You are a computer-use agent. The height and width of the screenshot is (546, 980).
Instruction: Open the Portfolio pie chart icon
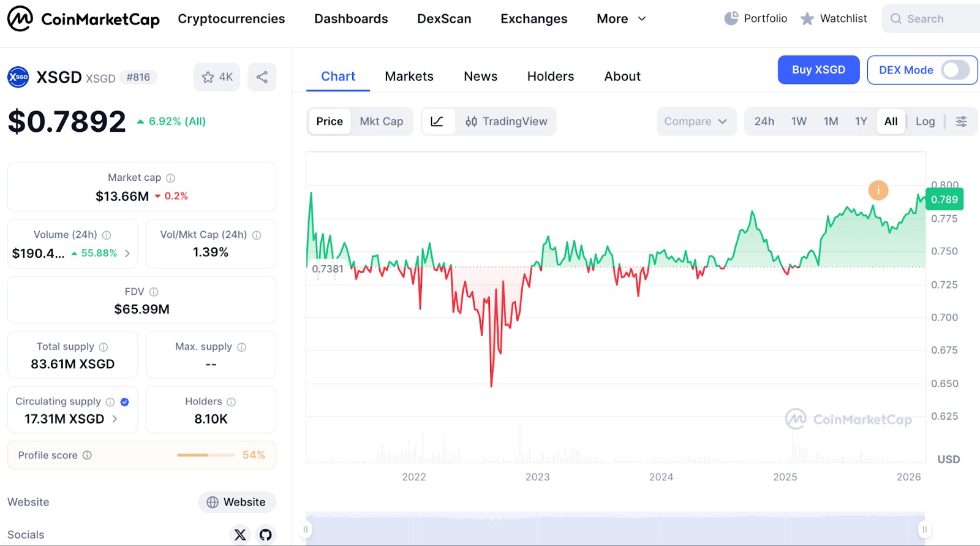731,18
